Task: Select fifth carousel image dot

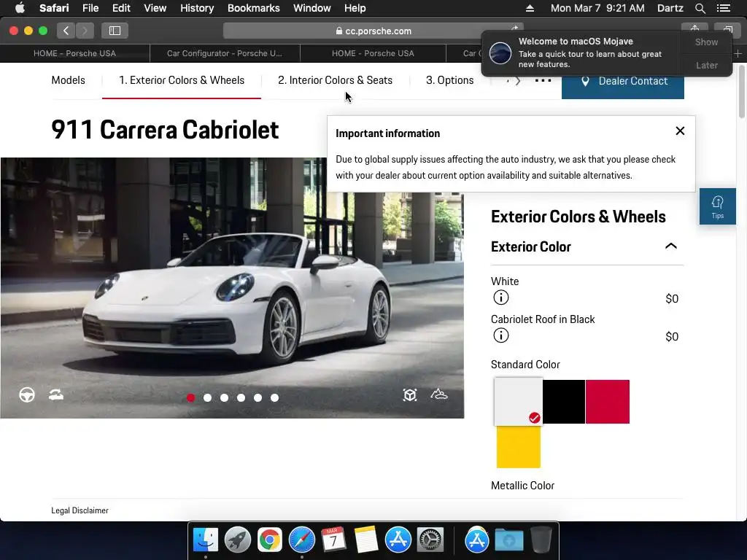Action: click(258, 397)
